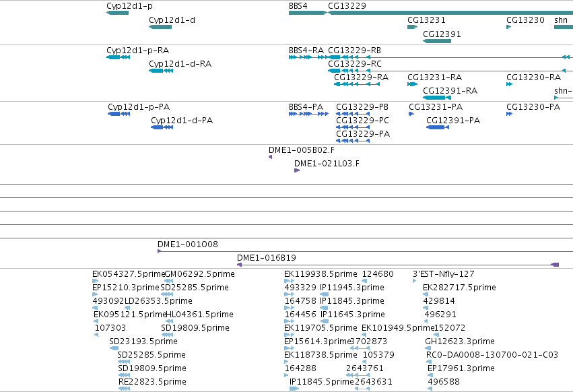
Task: Click EST label IP11645.3prime
Action: pyautogui.click(x=353, y=315)
